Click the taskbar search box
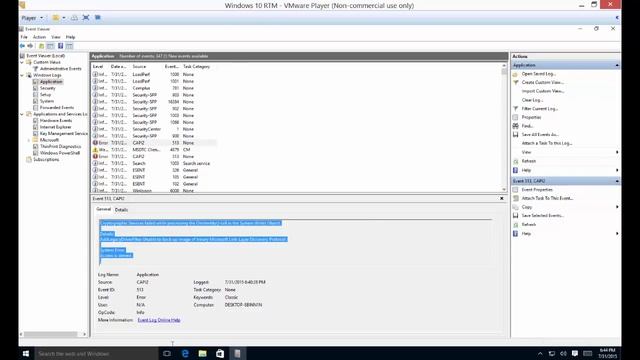Image resolution: width=640 pixels, height=360 pixels. click(x=96, y=353)
